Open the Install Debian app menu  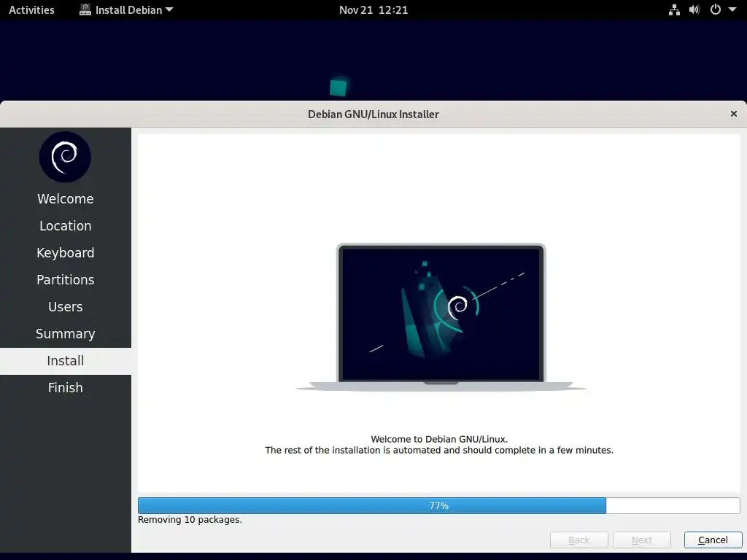click(x=126, y=10)
